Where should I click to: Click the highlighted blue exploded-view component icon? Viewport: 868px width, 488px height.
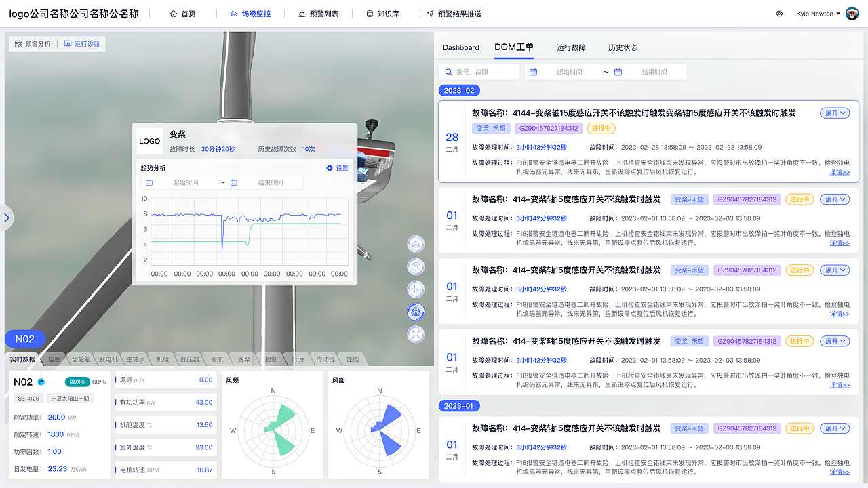click(x=416, y=312)
